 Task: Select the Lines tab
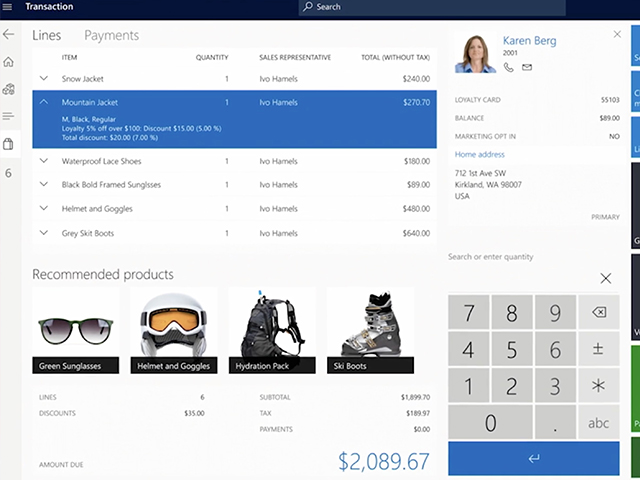tap(47, 36)
